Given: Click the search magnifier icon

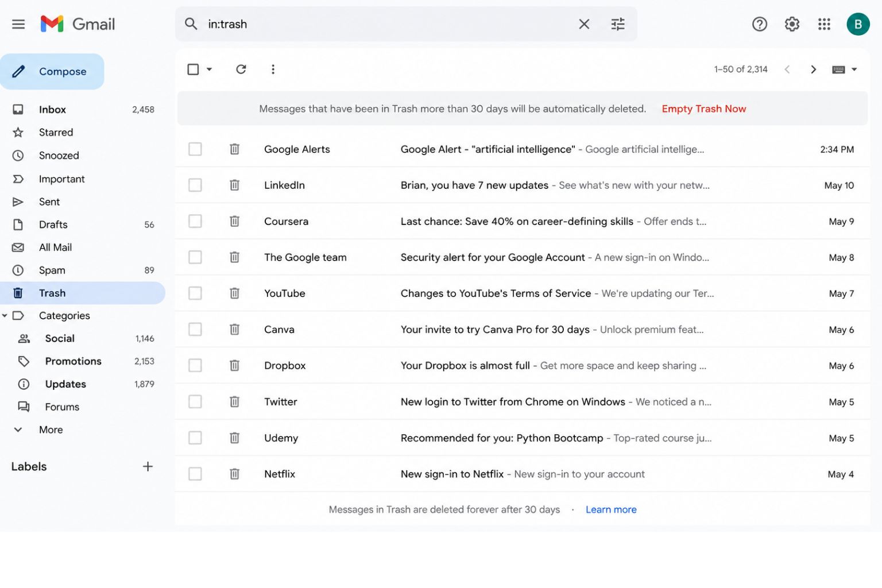Looking at the screenshot, I should pos(191,24).
